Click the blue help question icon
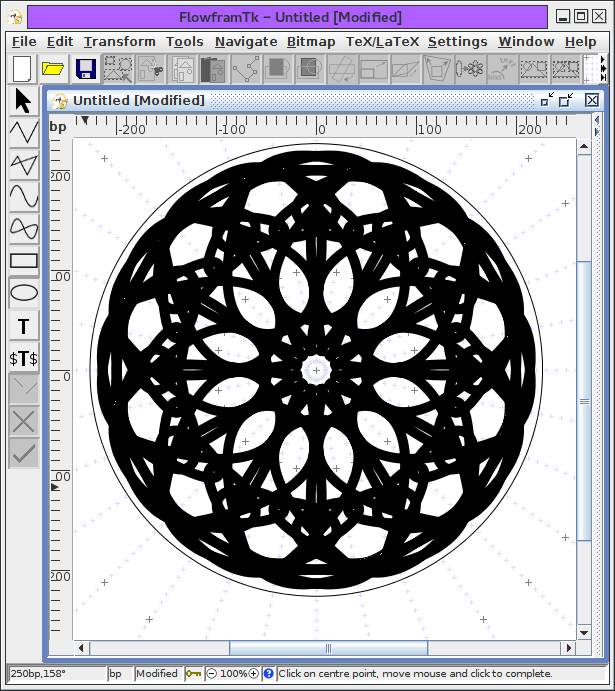The image size is (615, 691). (268, 673)
